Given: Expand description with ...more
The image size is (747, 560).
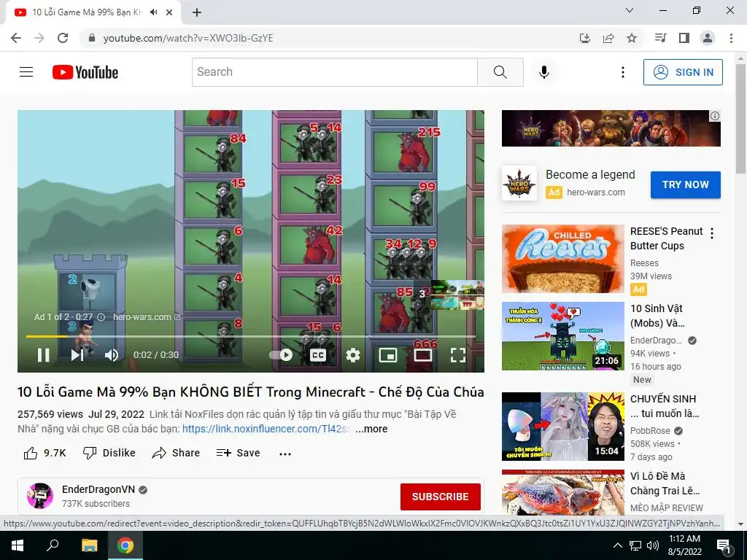Looking at the screenshot, I should [x=371, y=429].
